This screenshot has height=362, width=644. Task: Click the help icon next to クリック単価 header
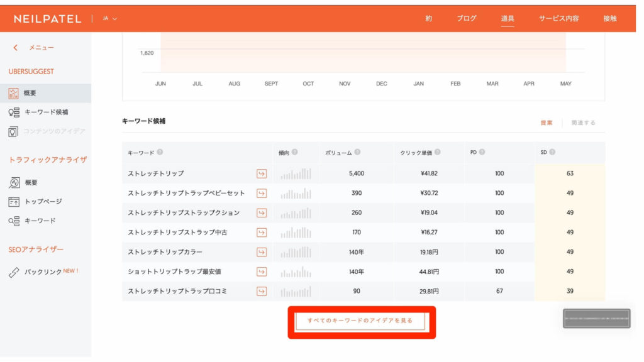pyautogui.click(x=437, y=152)
